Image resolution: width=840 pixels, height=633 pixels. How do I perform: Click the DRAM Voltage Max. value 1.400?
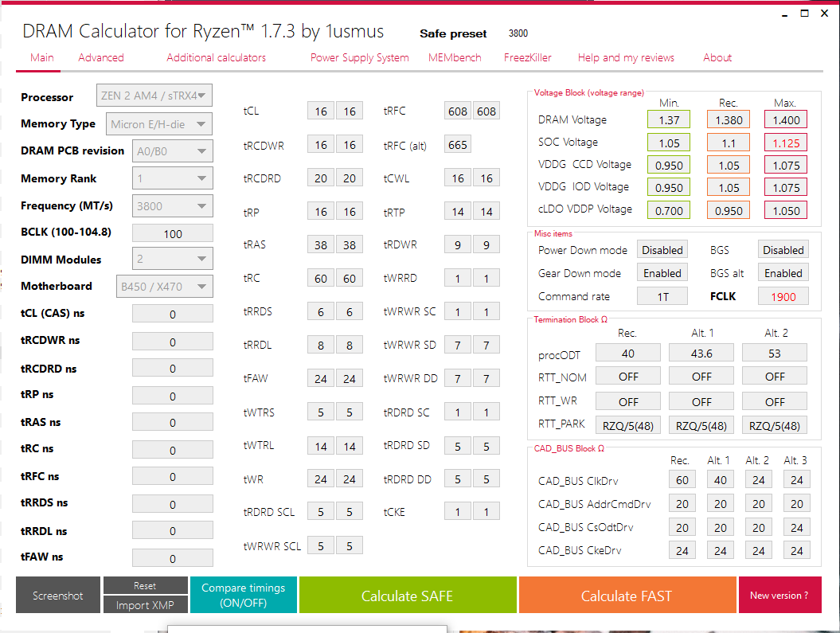(786, 120)
